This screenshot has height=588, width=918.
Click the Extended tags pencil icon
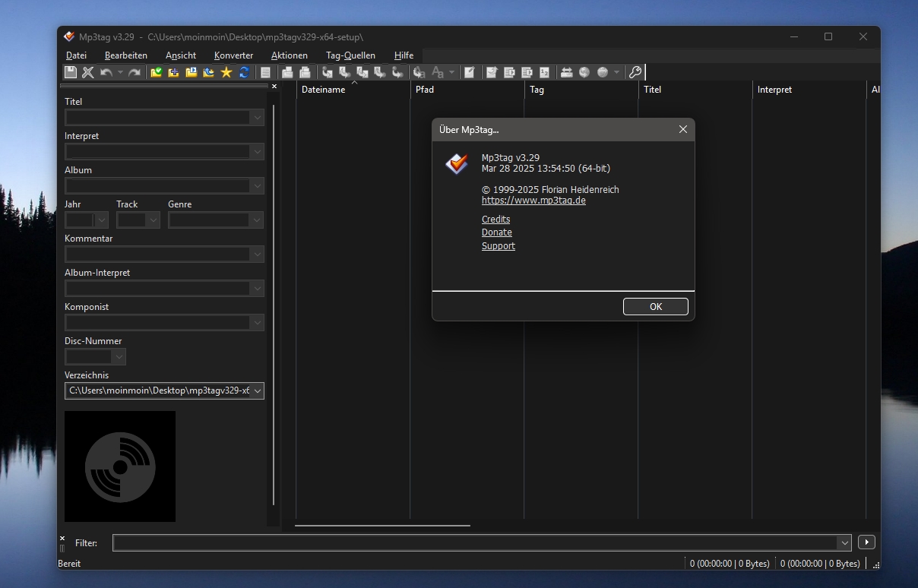point(470,72)
